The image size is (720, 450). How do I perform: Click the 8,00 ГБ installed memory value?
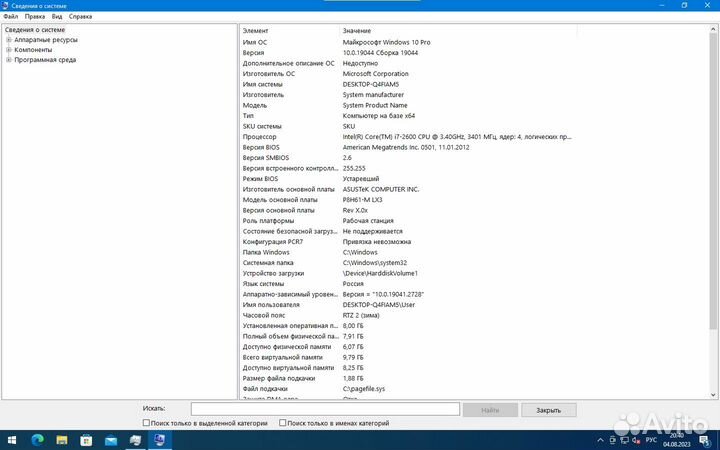[353, 326]
